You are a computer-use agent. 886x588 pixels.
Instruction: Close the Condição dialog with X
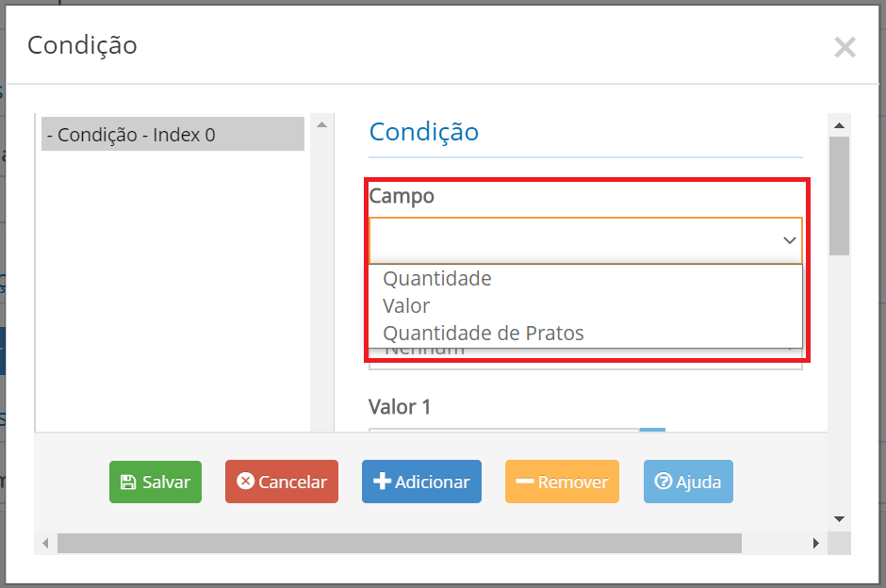pyautogui.click(x=845, y=47)
